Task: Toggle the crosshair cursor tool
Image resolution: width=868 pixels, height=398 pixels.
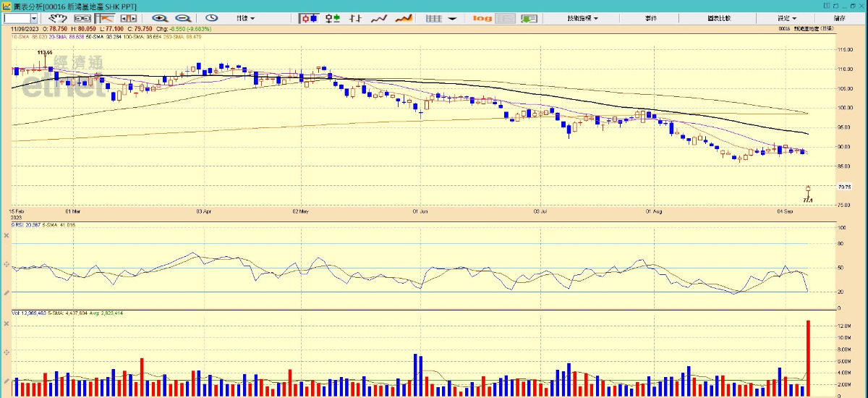Action: pos(105,18)
